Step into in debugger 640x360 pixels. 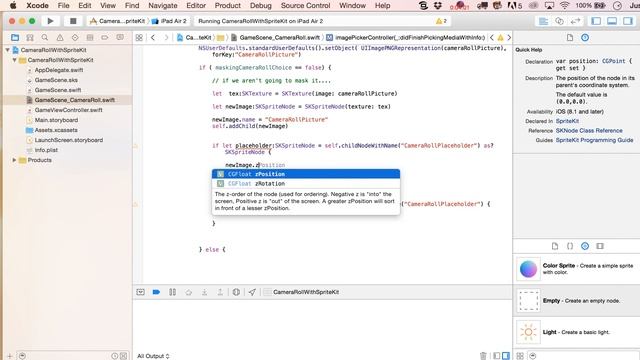(x=204, y=292)
